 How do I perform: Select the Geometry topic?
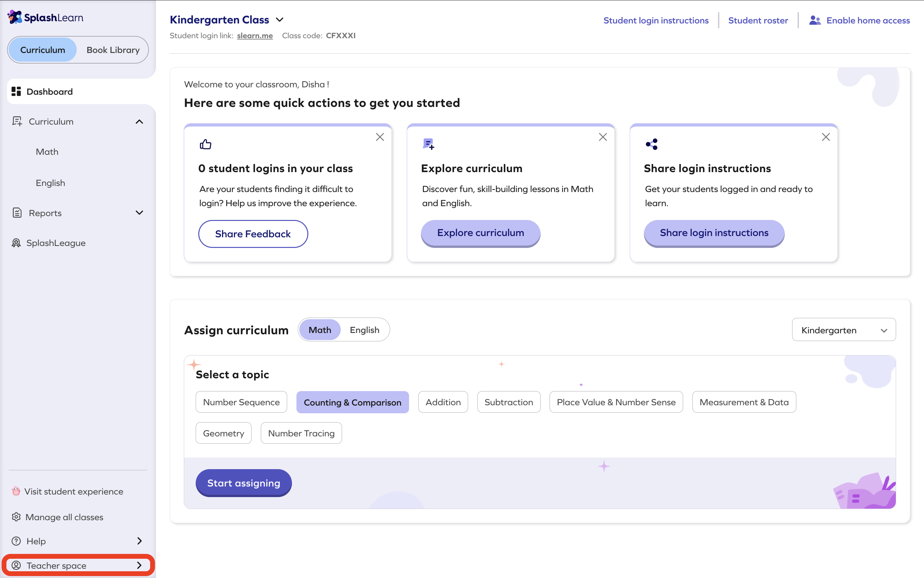pyautogui.click(x=224, y=433)
